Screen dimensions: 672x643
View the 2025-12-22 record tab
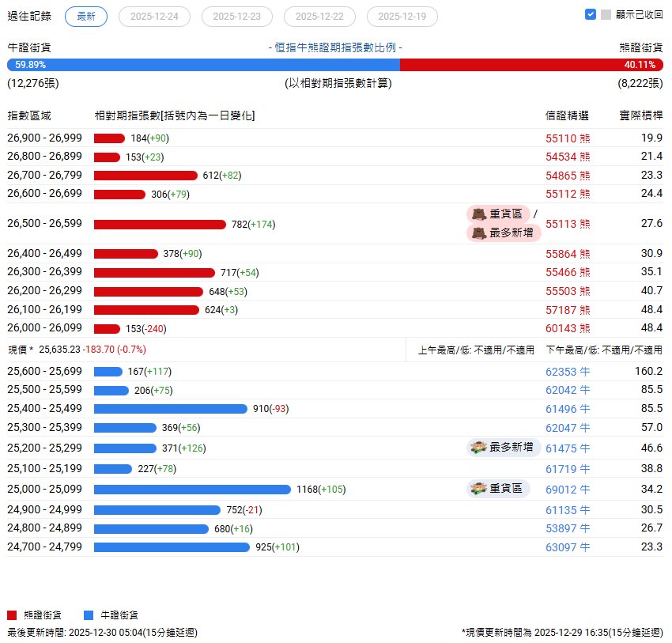(x=319, y=16)
